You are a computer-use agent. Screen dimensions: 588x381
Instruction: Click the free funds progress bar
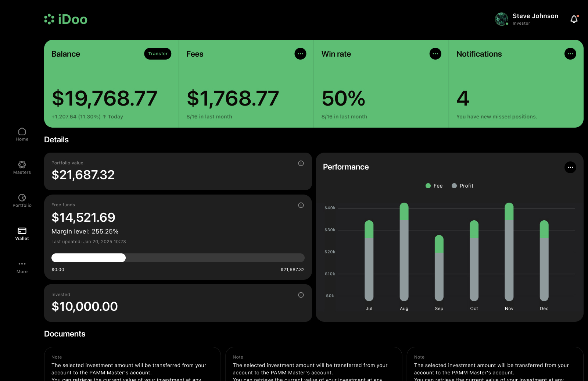coord(178,258)
